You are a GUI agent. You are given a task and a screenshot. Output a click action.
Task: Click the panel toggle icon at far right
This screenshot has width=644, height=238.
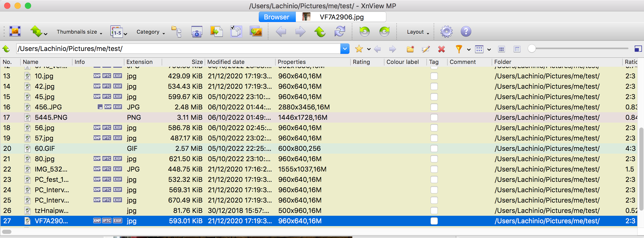[638, 49]
